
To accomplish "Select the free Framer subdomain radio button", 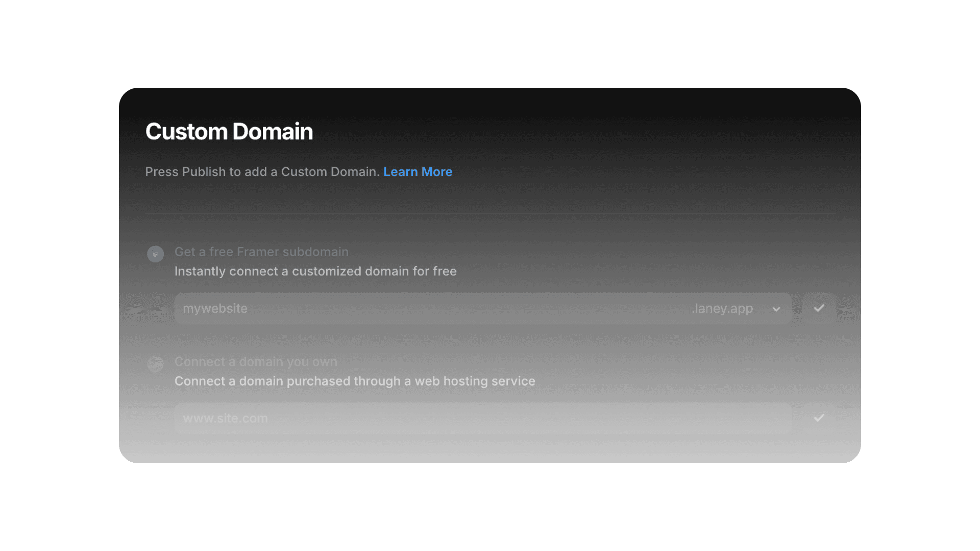I will tap(156, 254).
